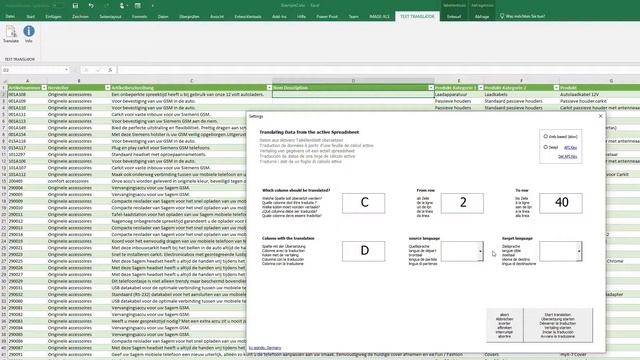Click the Undo arrow icon
Screen dimensions: 640x360
click(91, 6)
